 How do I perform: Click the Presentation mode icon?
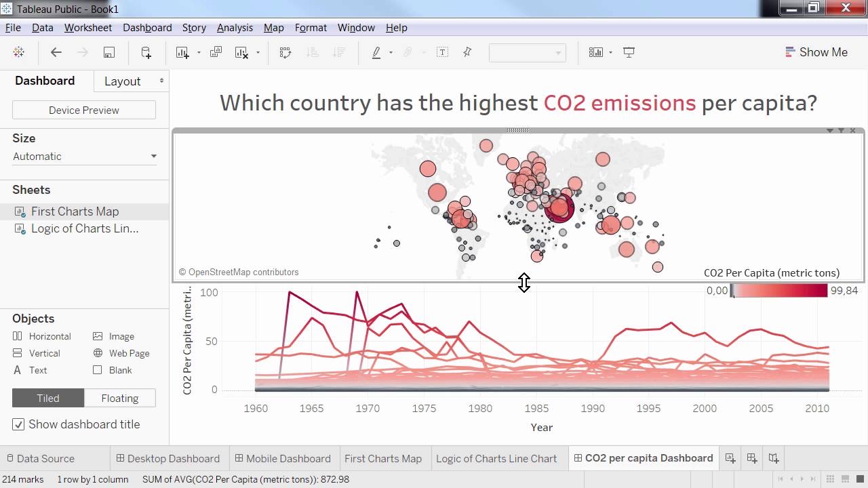click(629, 52)
